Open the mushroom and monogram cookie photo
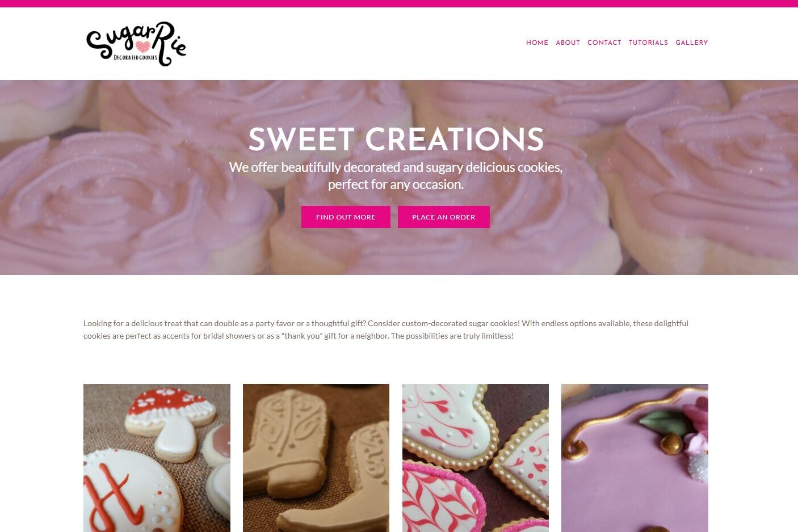798x532 pixels. 157,458
